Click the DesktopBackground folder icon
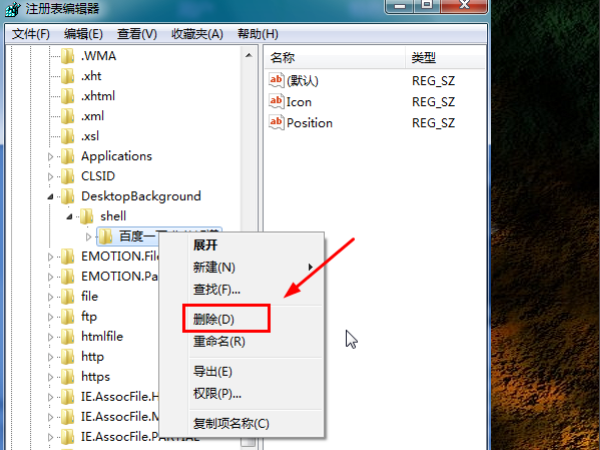Image resolution: width=600 pixels, height=450 pixels. point(68,196)
